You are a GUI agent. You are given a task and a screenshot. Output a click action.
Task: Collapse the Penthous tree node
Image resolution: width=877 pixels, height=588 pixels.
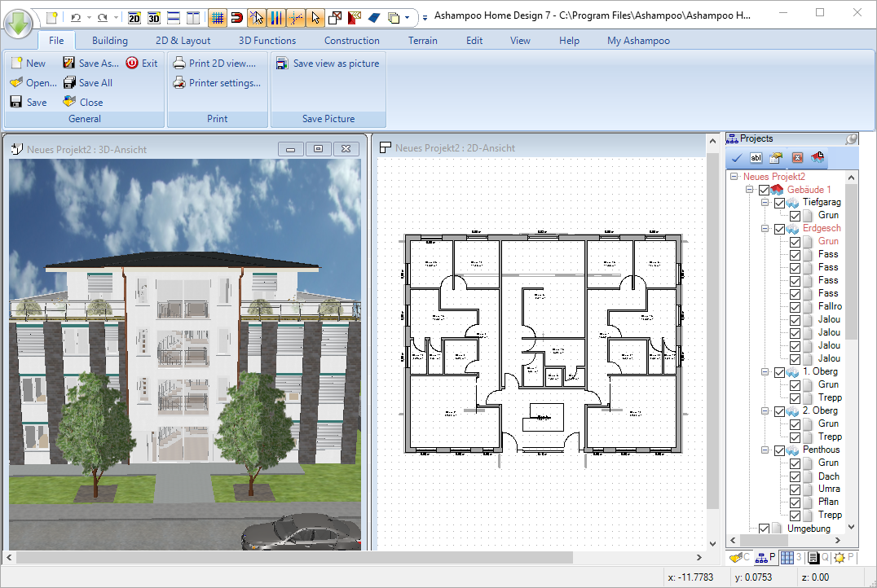tap(765, 449)
